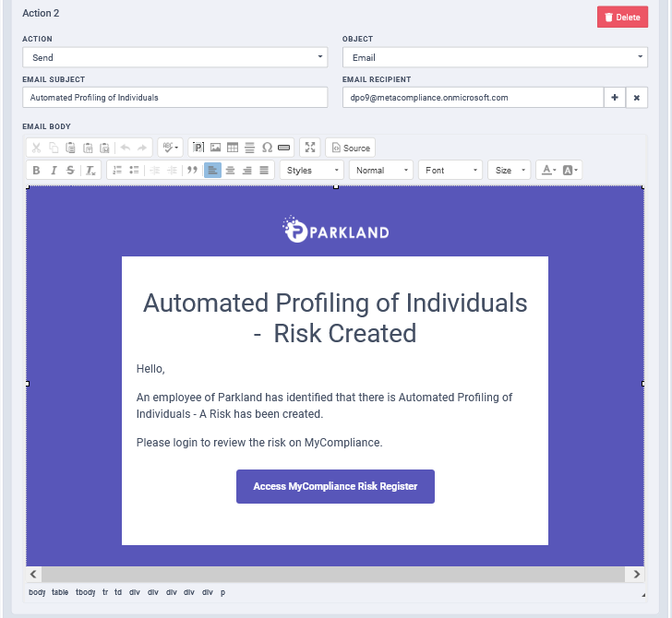Select table in element path bar

pos(60,592)
